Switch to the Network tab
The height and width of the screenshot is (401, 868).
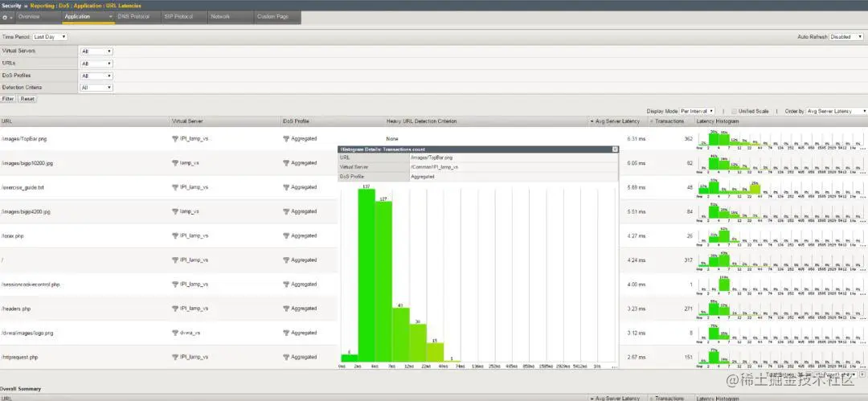pyautogui.click(x=219, y=17)
